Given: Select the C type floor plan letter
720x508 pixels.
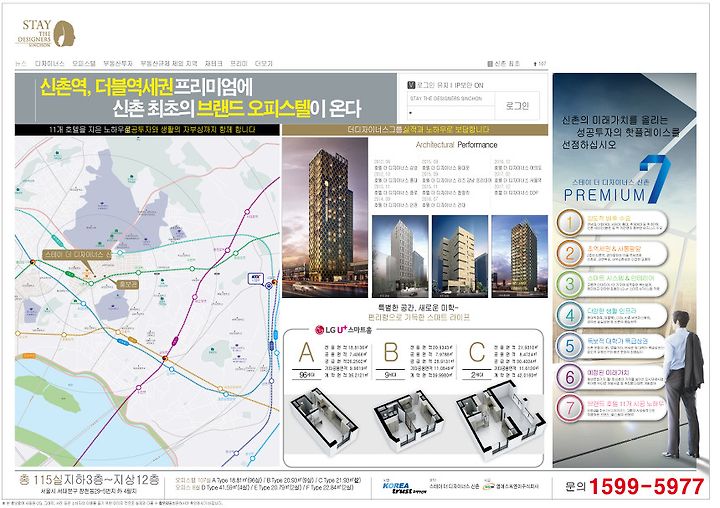Looking at the screenshot, I should pos(477,353).
